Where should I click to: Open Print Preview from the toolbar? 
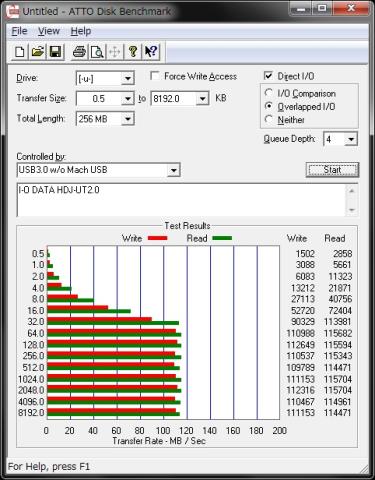[x=97, y=52]
